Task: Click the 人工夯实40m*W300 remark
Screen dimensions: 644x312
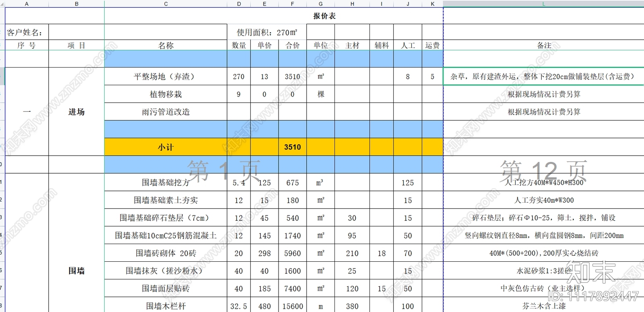Action: (x=544, y=200)
